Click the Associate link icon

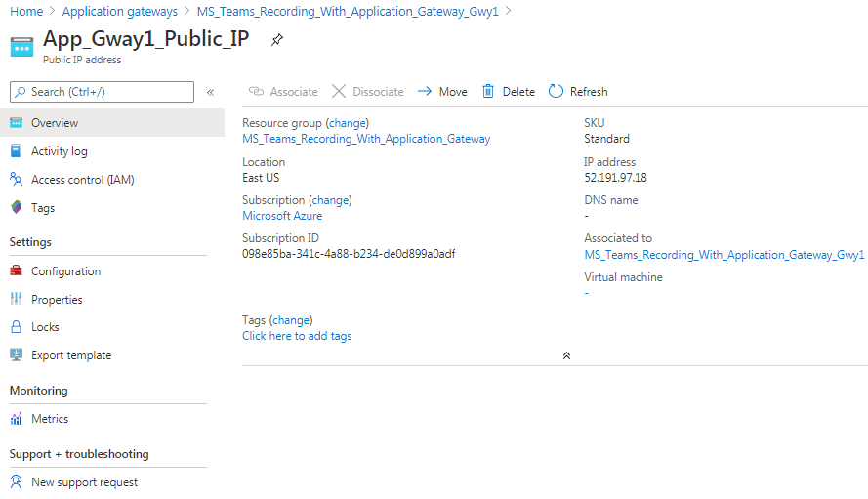pos(256,92)
